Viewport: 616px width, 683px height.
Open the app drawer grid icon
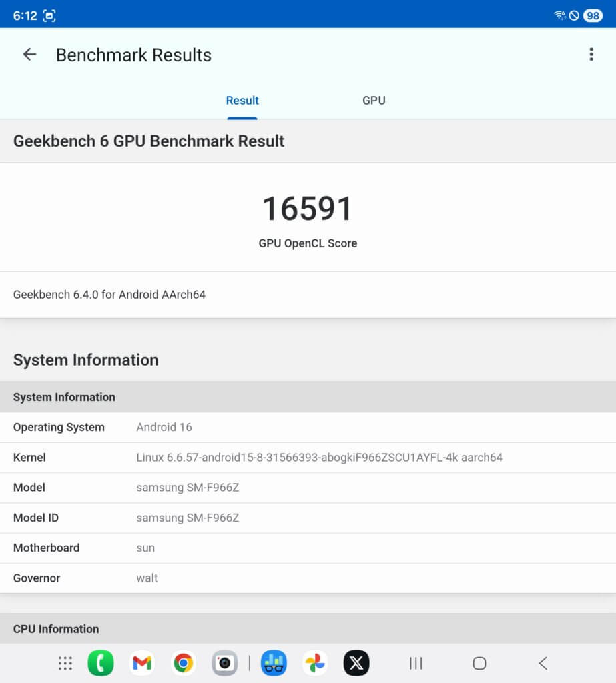click(65, 663)
